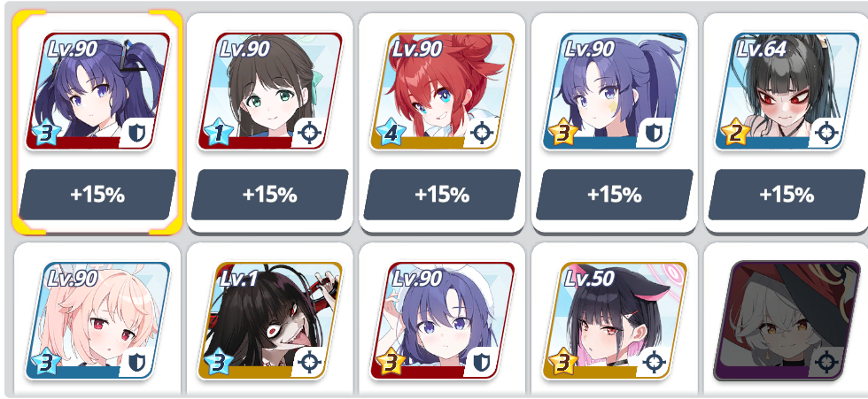Click the gold 2-star badge on Lv.64 character
The height and width of the screenshot is (399, 868).
pyautogui.click(x=735, y=134)
